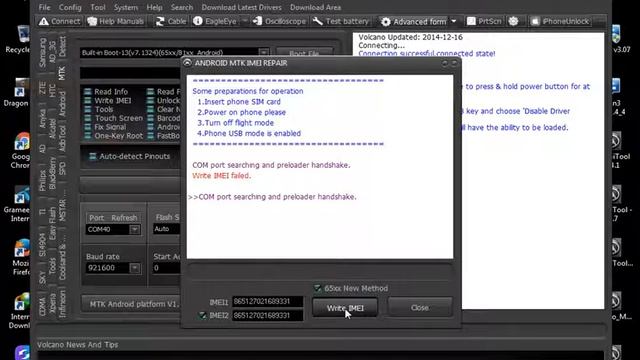
Task: Switch to the Easy Flash side tab
Action: [x=52, y=223]
